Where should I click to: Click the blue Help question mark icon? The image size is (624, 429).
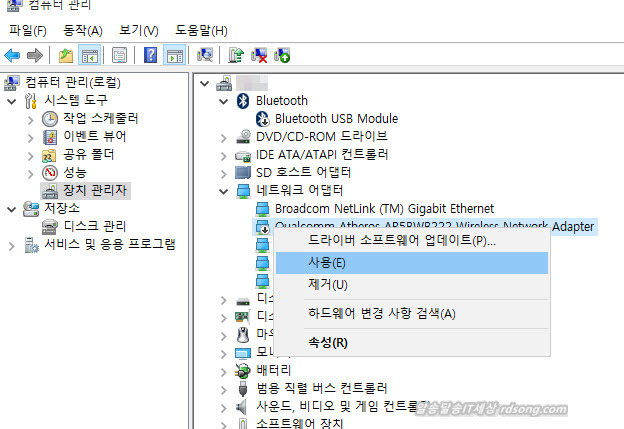(x=150, y=55)
